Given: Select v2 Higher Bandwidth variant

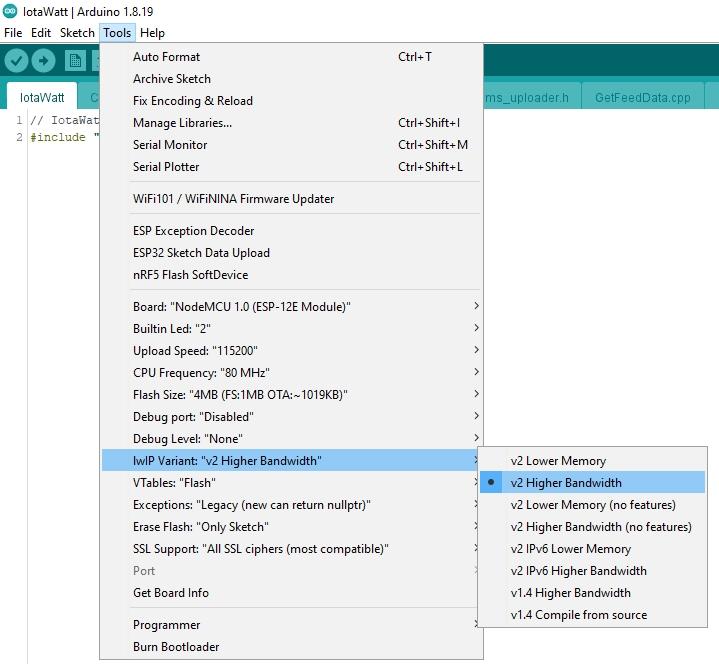Looking at the screenshot, I should point(592,483).
